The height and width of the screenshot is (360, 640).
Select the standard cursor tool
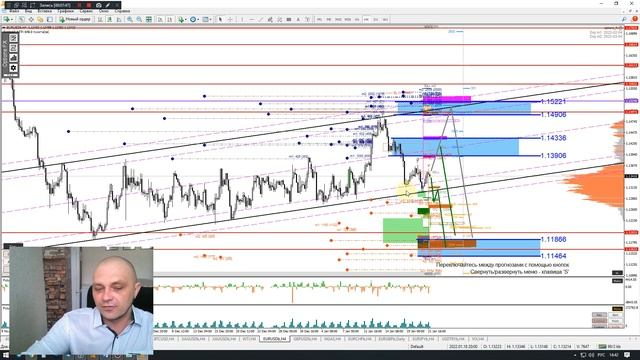coord(220,19)
